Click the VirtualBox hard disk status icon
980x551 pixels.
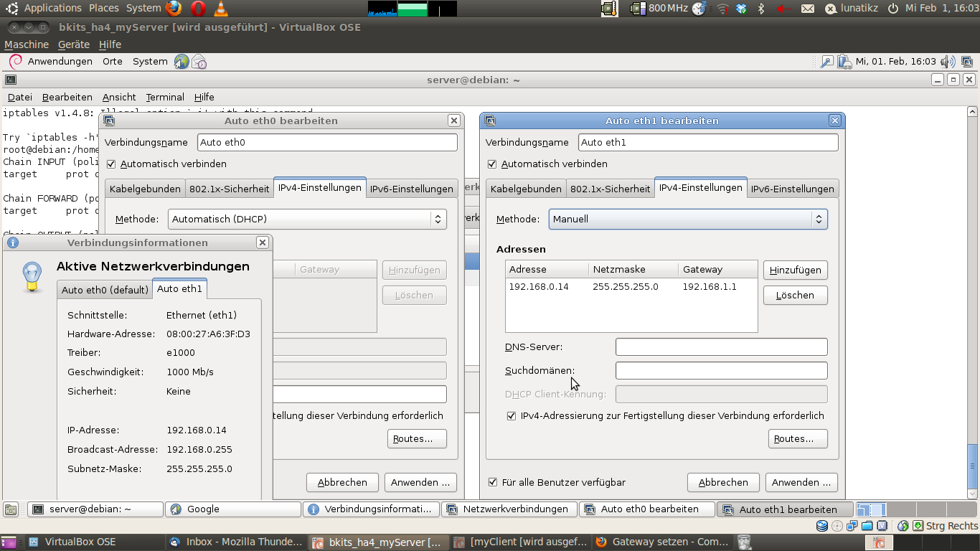tap(822, 526)
